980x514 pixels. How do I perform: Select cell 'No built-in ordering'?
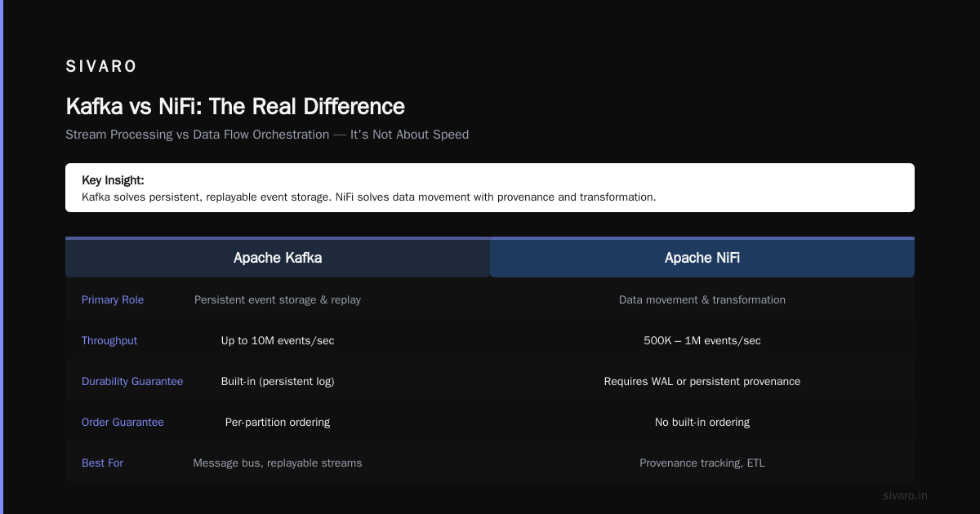tap(702, 422)
